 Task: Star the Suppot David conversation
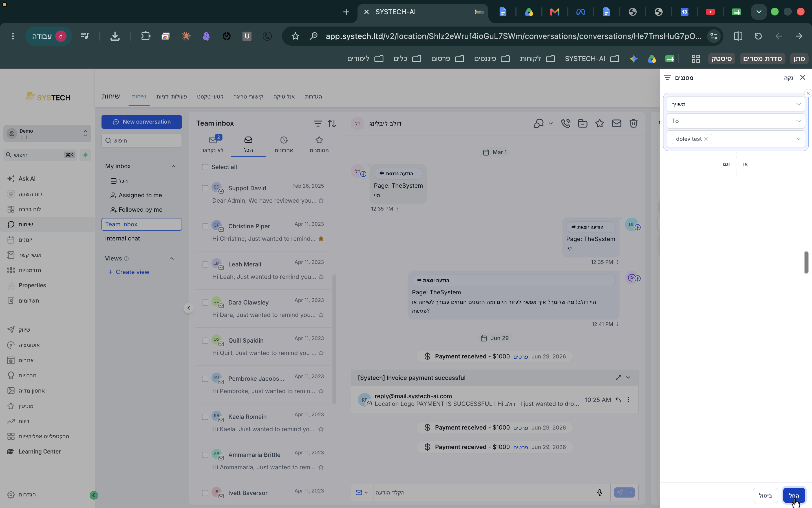(321, 201)
